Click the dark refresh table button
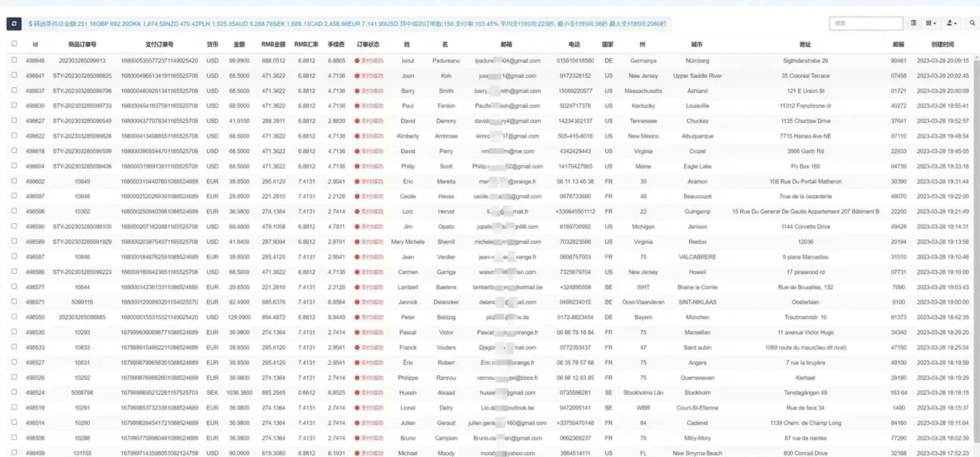This screenshot has height=457, width=980. pyautogui.click(x=14, y=24)
